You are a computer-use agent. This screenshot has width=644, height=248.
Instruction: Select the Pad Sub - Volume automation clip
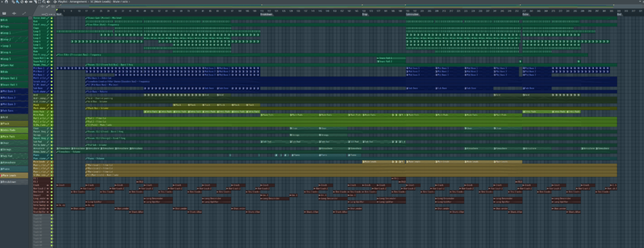351,145
